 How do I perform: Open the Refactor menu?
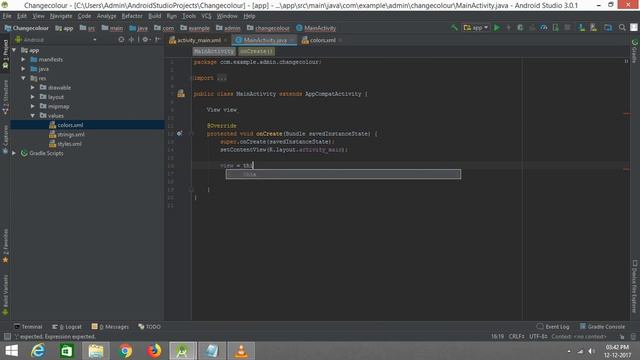[132, 16]
